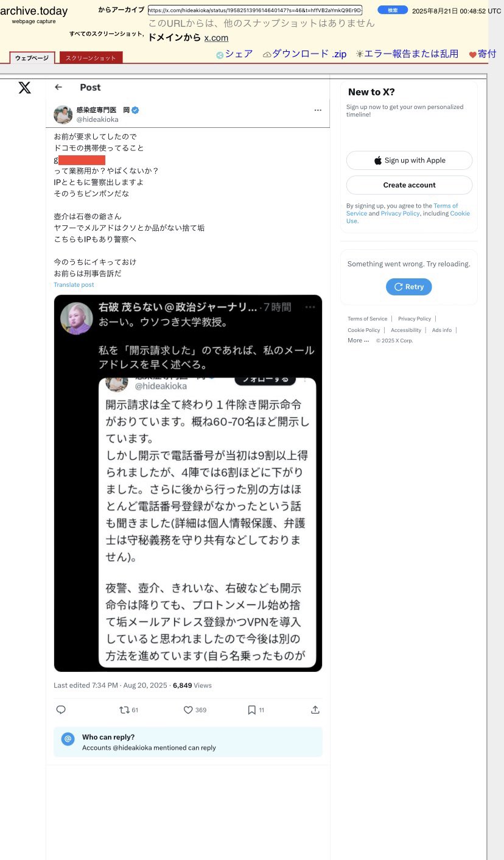504x860 pixels.
Task: Click the 検索 search button
Action: pyautogui.click(x=393, y=10)
